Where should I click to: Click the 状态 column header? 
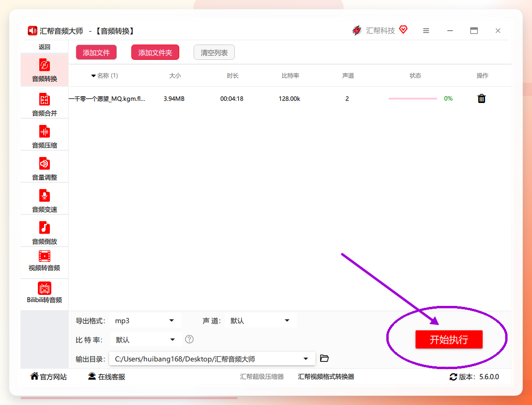(415, 76)
